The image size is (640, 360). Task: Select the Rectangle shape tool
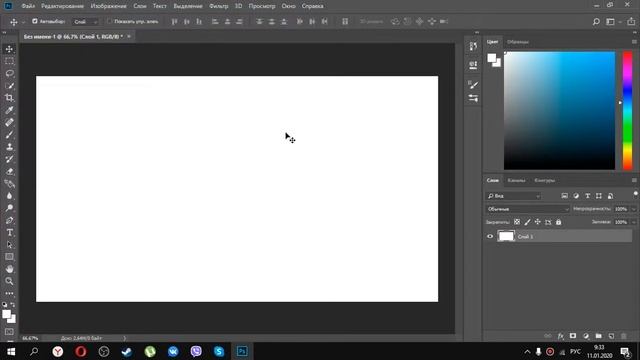(x=9, y=257)
